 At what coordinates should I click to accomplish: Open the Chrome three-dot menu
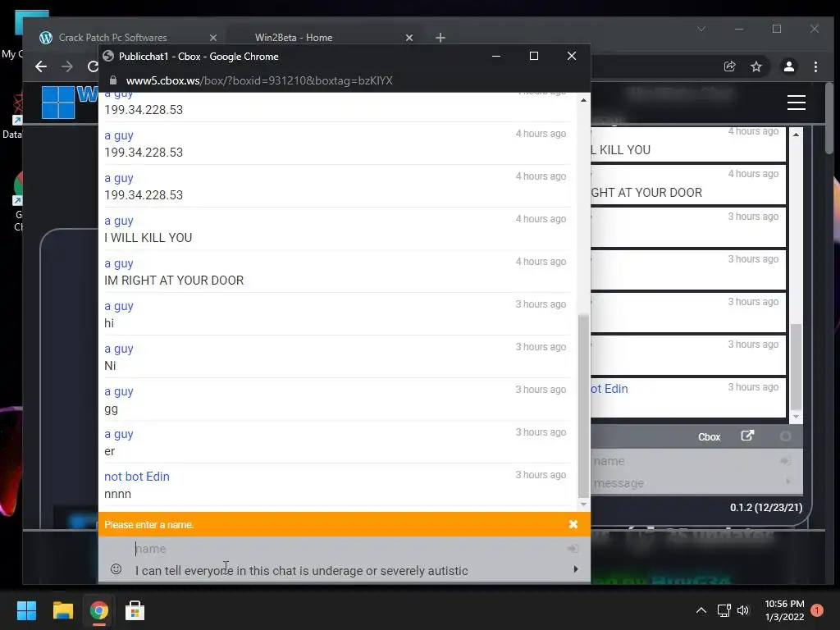click(x=815, y=66)
